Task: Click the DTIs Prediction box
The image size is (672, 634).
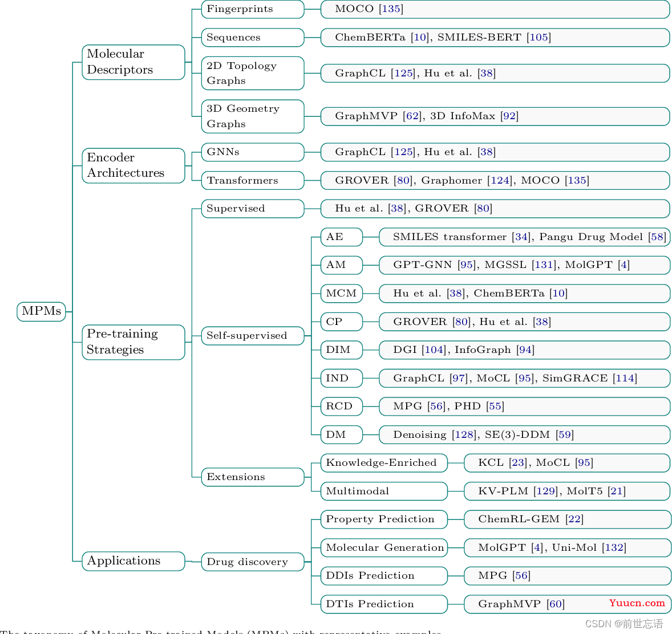Action: tap(384, 604)
